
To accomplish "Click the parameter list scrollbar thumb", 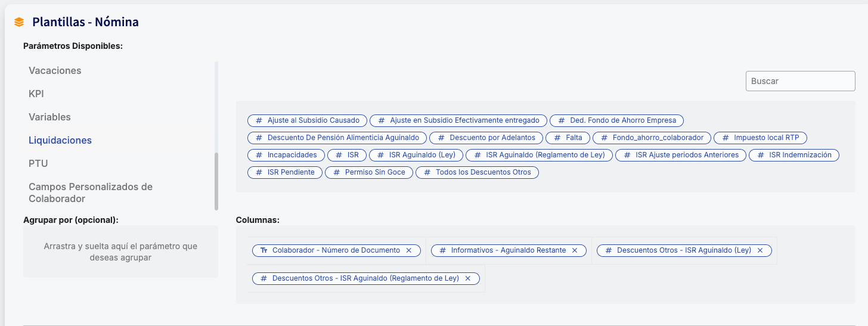I will click(216, 181).
